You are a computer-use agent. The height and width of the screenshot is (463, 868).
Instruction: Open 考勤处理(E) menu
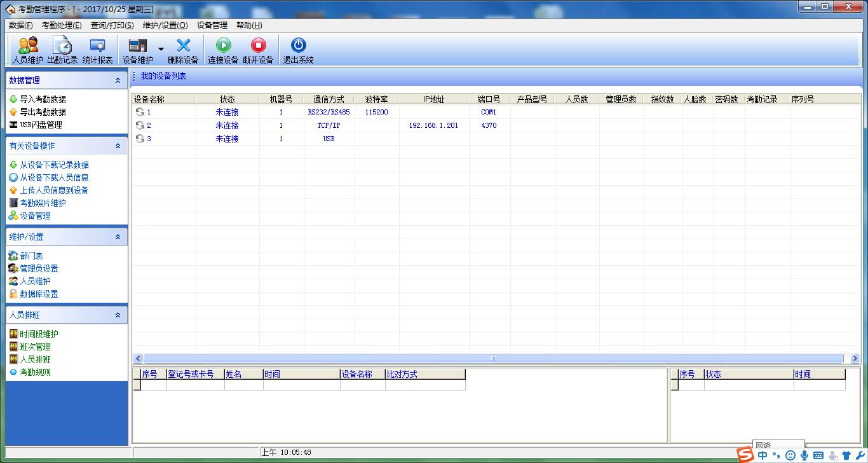pyautogui.click(x=62, y=25)
